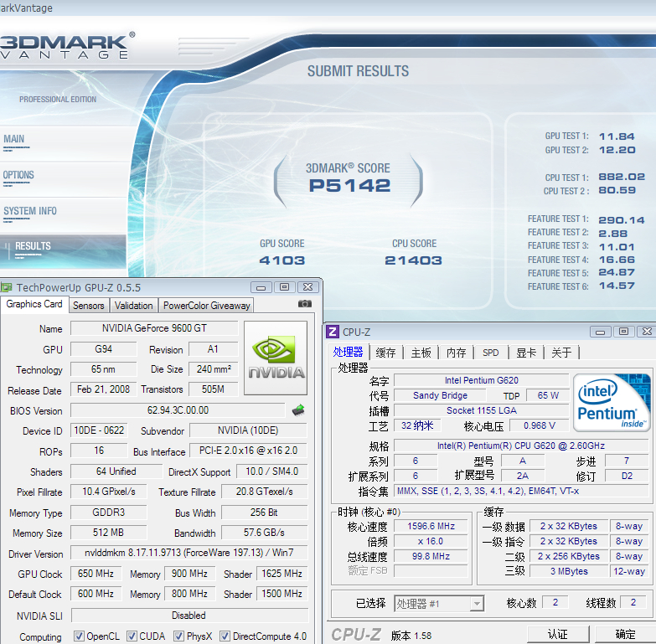The height and width of the screenshot is (644, 656).
Task: Click the TechPowerUp GPU-Z title bar icon
Action: click(7, 286)
